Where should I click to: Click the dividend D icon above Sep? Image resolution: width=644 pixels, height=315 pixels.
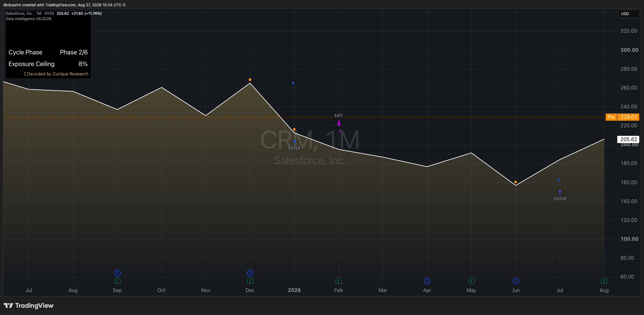click(x=117, y=273)
